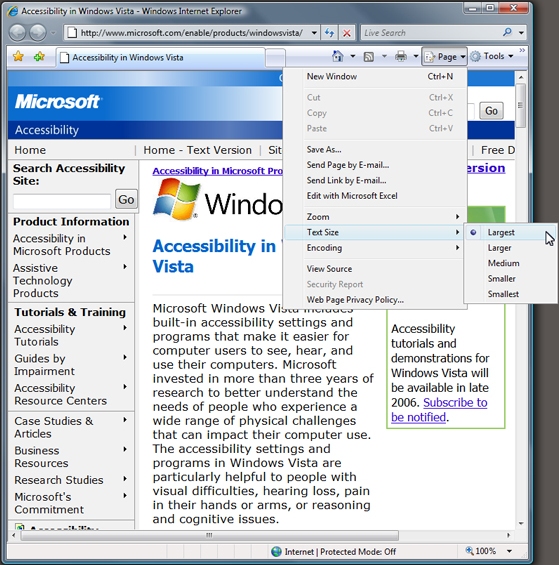Open the Print dropdown arrow

(416, 56)
